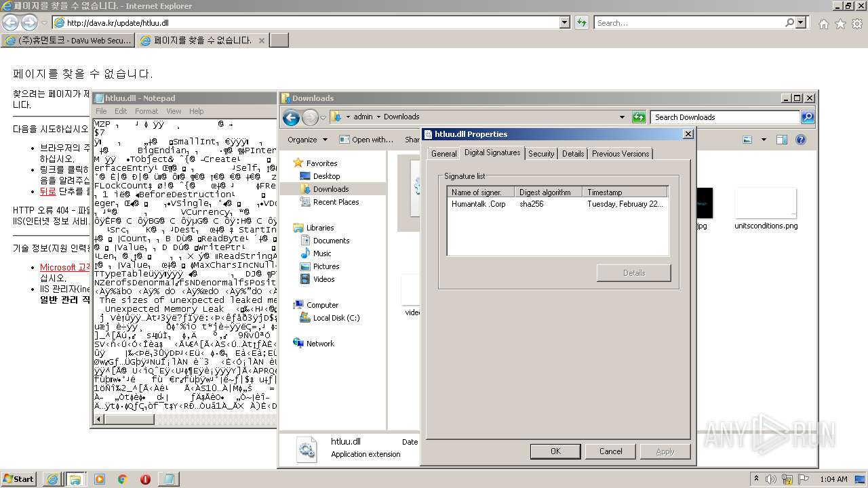Viewport: 868px width, 488px height.
Task: Open IE Tools gear icon
Action: [856, 24]
